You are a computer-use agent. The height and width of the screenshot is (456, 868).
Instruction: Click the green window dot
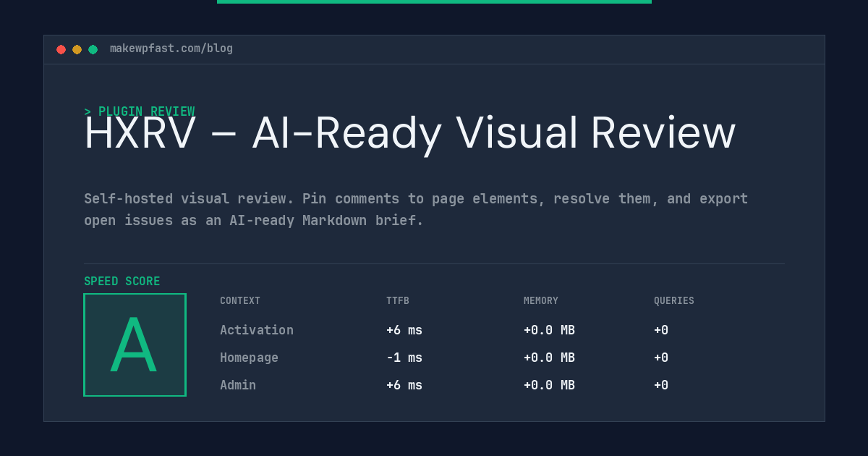(x=93, y=49)
